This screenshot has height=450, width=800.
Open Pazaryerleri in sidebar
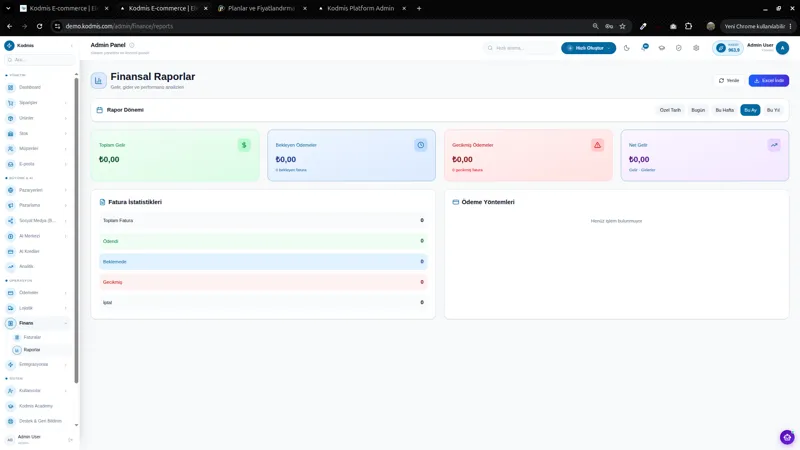(x=31, y=190)
